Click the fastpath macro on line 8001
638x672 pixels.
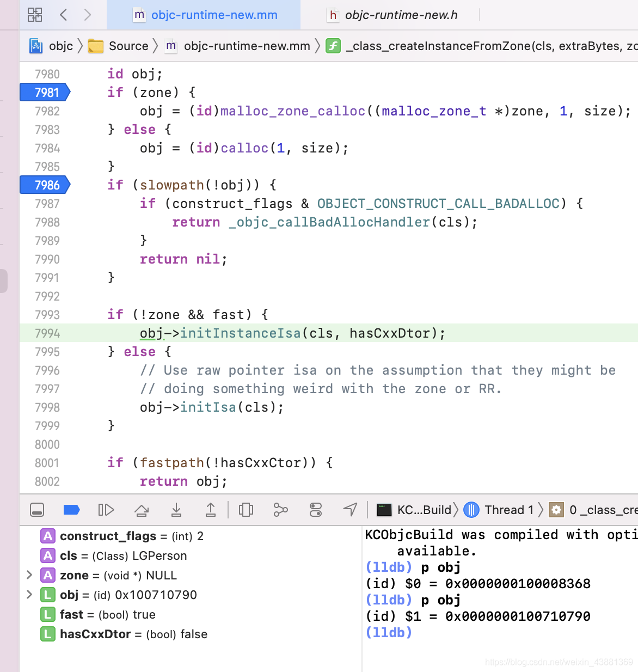(x=172, y=463)
